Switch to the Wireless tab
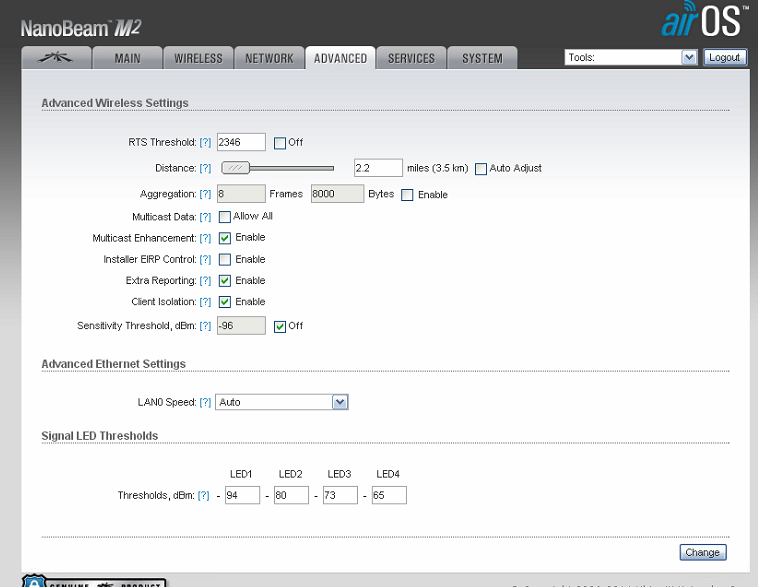Screen dimensions: 758x587 coord(198,58)
